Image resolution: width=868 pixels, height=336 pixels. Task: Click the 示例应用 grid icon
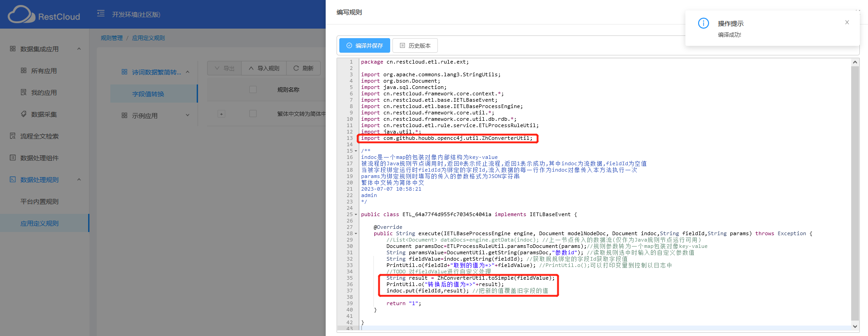pos(124,115)
